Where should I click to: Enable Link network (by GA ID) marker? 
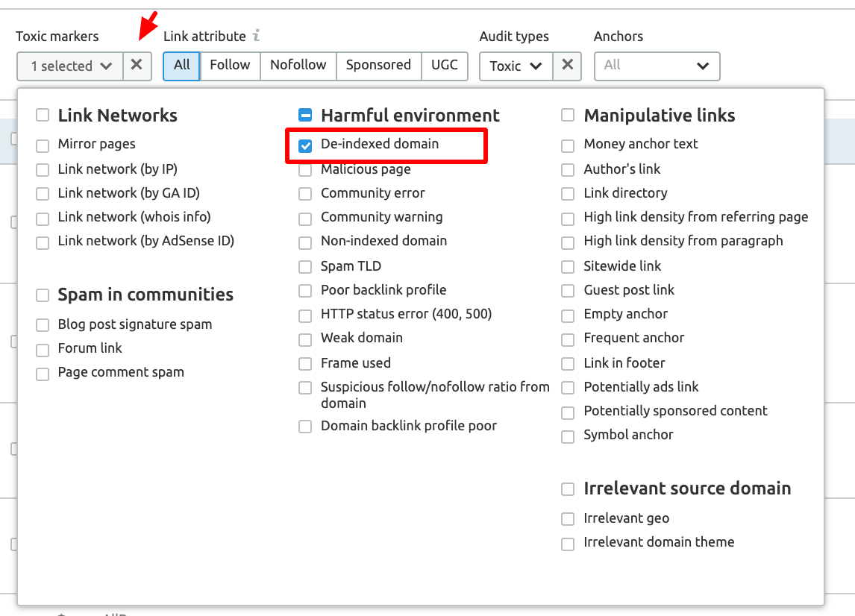click(43, 193)
